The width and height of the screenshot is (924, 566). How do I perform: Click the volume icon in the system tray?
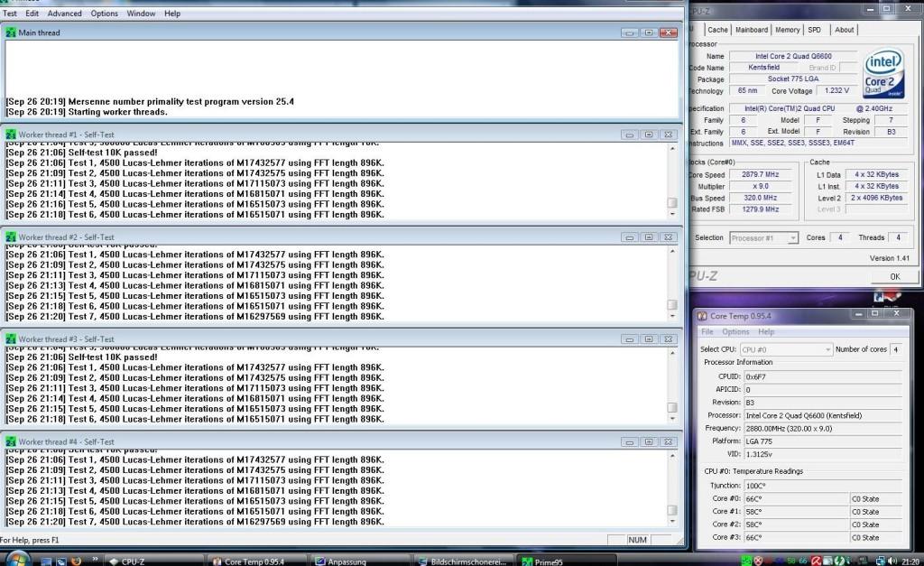[x=892, y=561]
